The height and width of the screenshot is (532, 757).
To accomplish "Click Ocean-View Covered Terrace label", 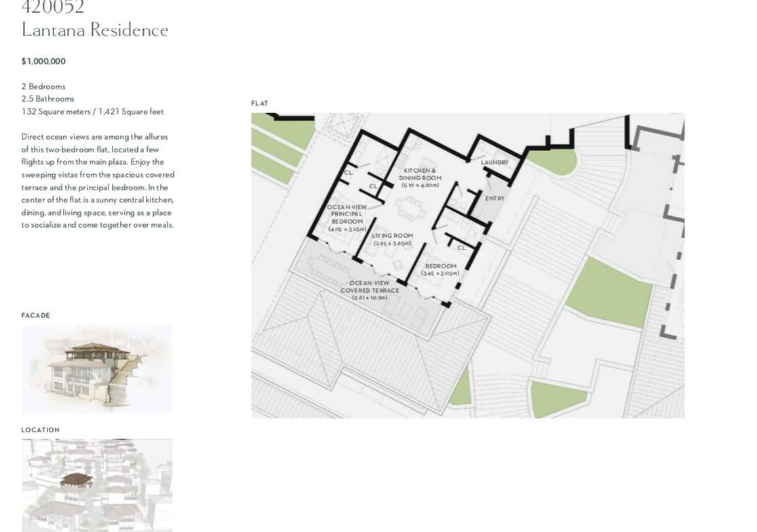I will coord(370,290).
